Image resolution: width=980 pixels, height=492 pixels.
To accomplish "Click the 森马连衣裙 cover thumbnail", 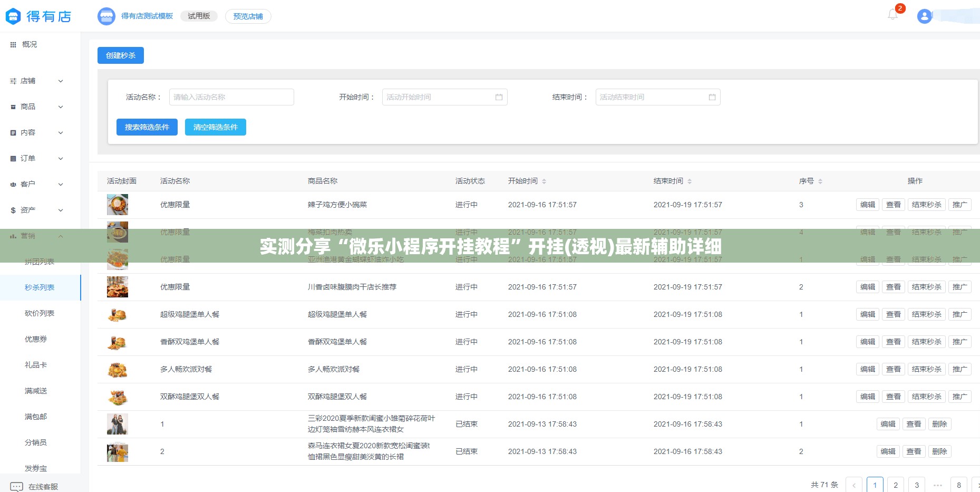I will pyautogui.click(x=118, y=451).
